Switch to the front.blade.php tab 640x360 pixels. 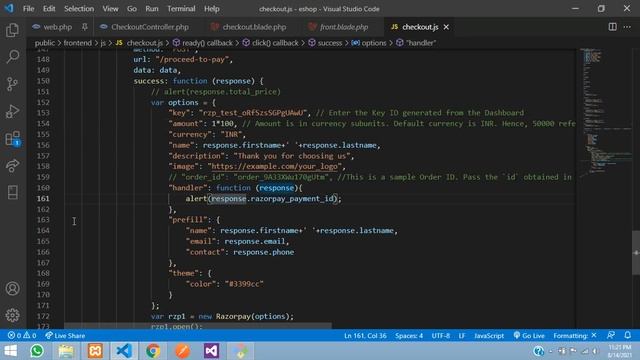(344, 27)
